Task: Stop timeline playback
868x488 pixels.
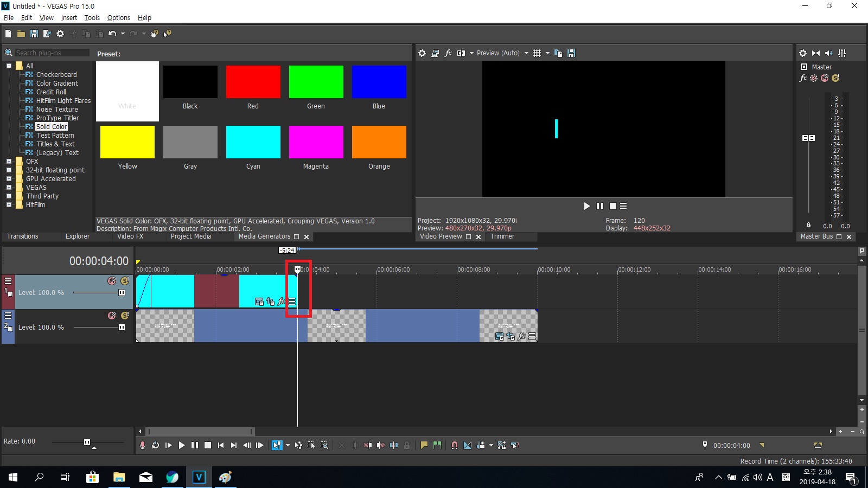Action: (208, 445)
